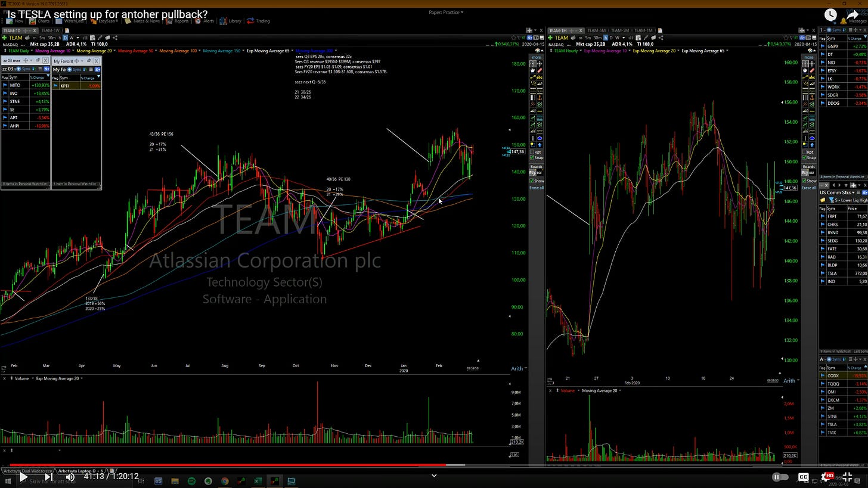Select pointer tool in hourly chart palette

(x=805, y=64)
